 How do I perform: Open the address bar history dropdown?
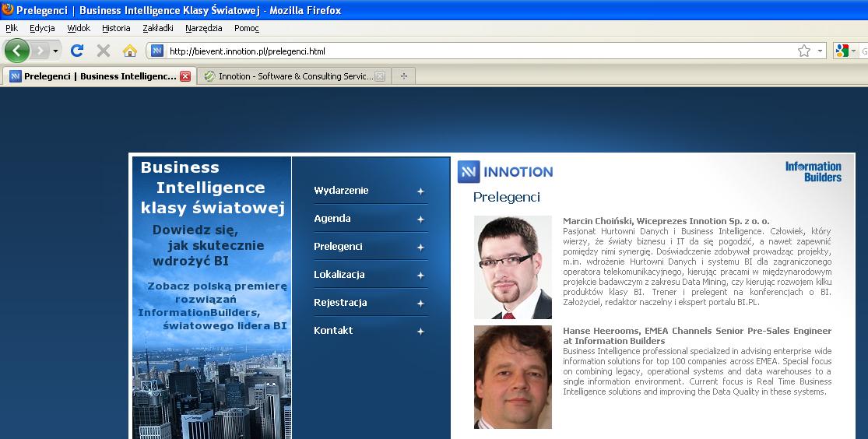(x=820, y=51)
